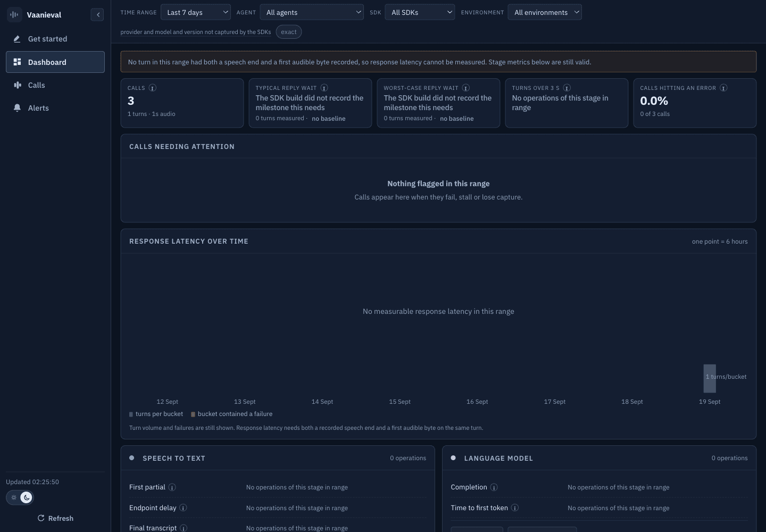Click the no-latency warning banner text
The height and width of the screenshot is (532, 766).
[x=360, y=62]
